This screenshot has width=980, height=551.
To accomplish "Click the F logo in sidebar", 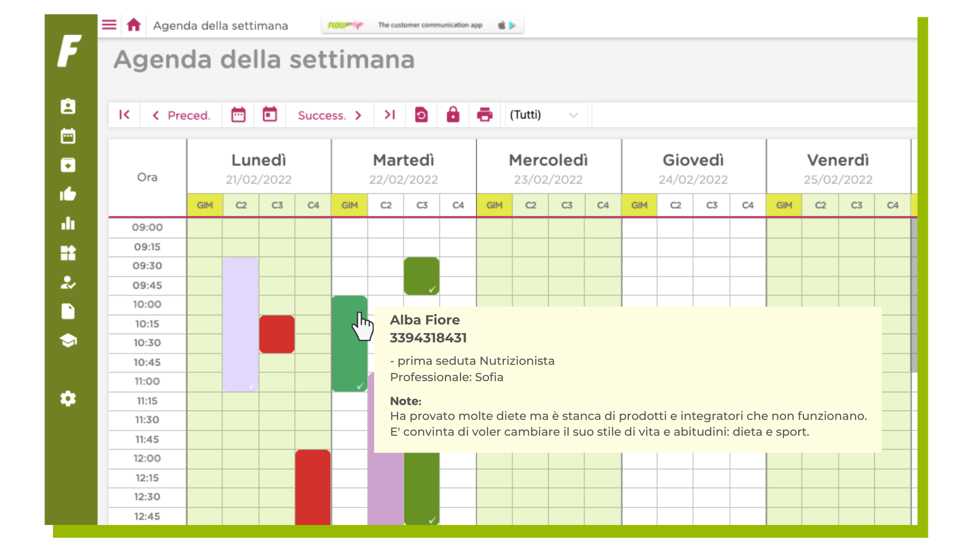I will [69, 51].
